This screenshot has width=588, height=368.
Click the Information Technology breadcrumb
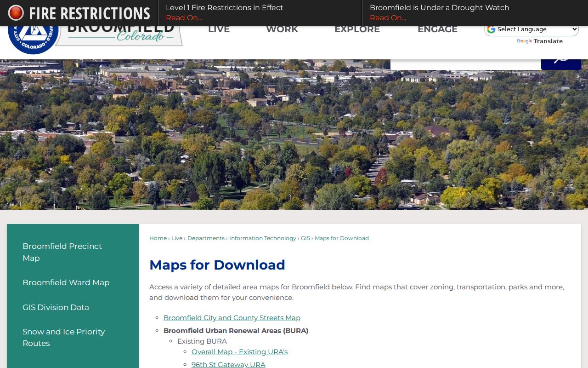coord(263,238)
